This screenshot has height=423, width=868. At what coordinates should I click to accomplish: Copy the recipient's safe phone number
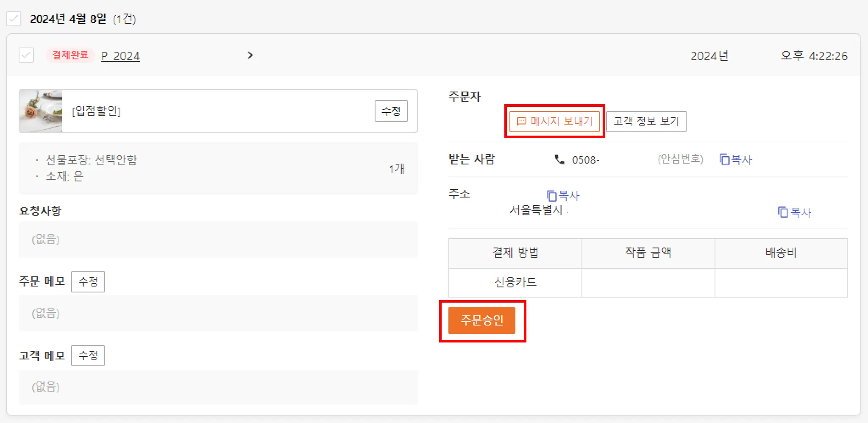coord(736,160)
